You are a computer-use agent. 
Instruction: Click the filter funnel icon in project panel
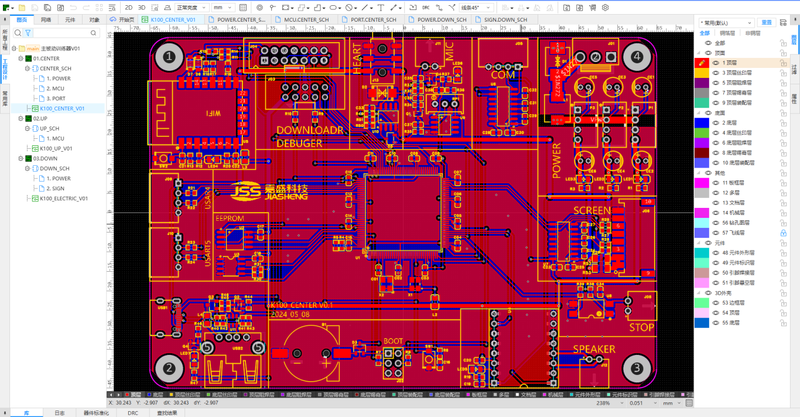[x=28, y=33]
